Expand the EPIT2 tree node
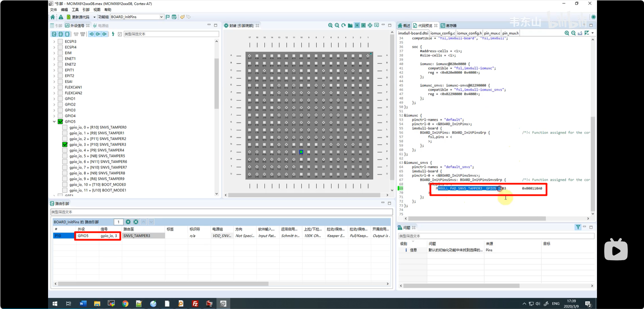This screenshot has height=309, width=644. click(54, 76)
